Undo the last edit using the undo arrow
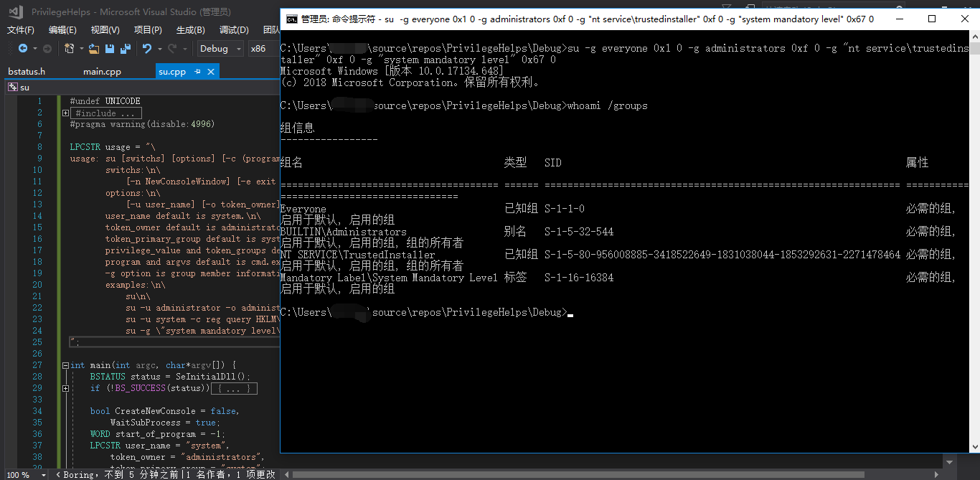This screenshot has height=480, width=980. click(x=146, y=49)
